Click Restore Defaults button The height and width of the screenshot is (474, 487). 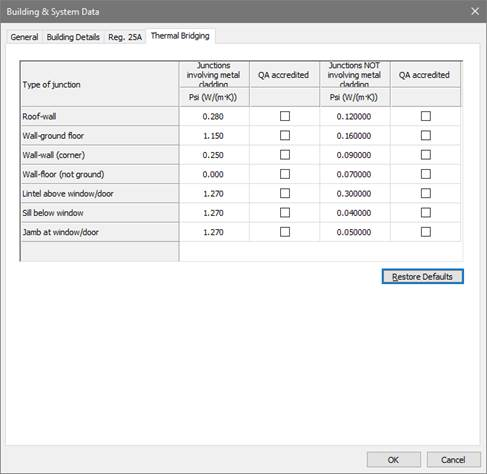click(422, 277)
